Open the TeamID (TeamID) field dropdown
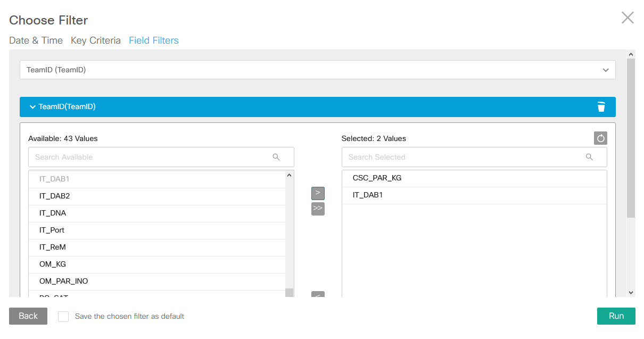 coord(318,70)
